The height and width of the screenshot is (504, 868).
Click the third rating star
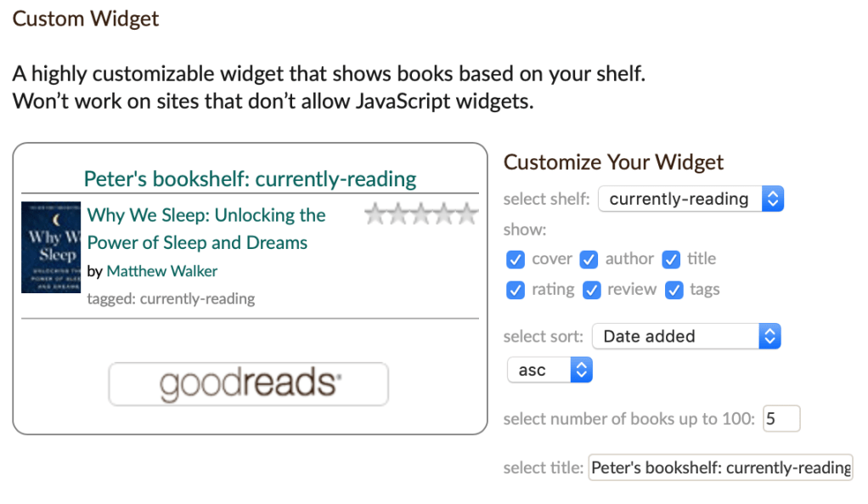[x=421, y=214]
